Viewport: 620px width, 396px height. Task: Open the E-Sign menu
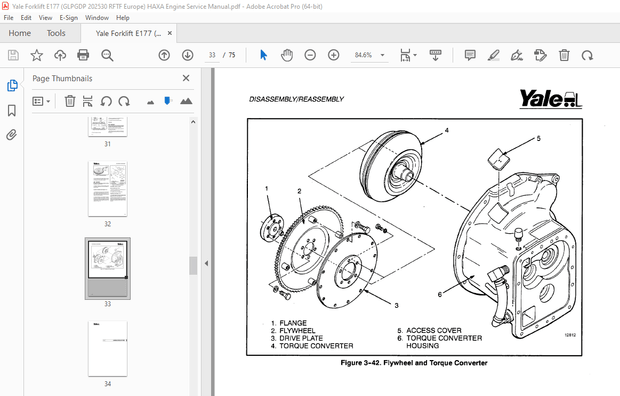[69, 18]
